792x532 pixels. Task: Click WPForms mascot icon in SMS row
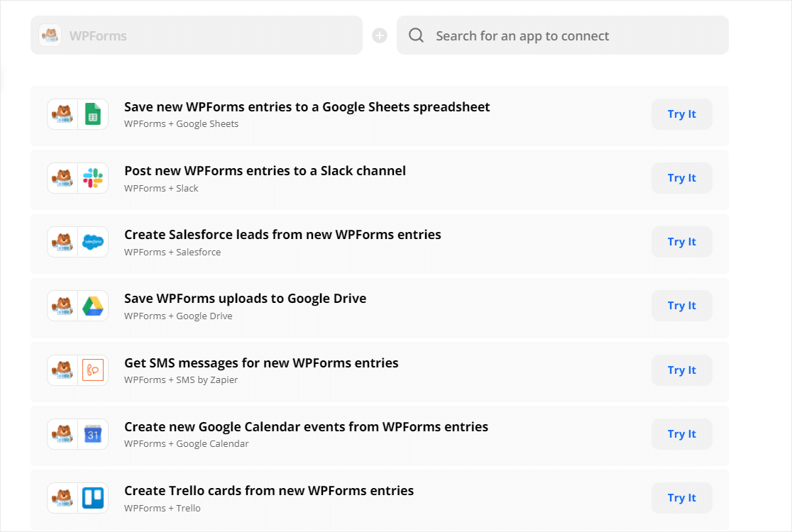[x=62, y=370]
